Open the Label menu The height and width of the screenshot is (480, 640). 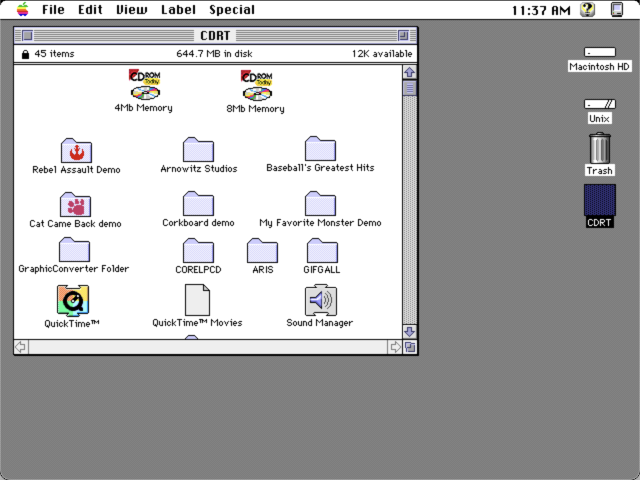tap(178, 9)
